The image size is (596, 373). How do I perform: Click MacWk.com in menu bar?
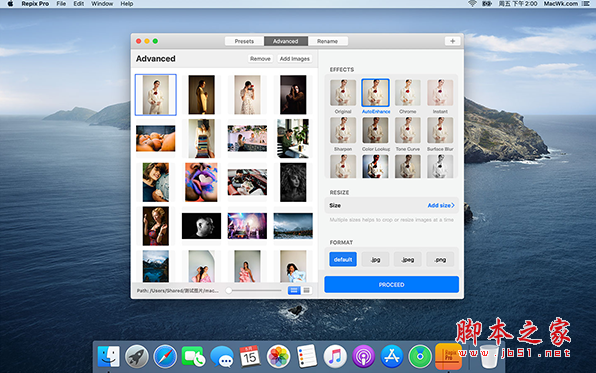[x=561, y=4]
